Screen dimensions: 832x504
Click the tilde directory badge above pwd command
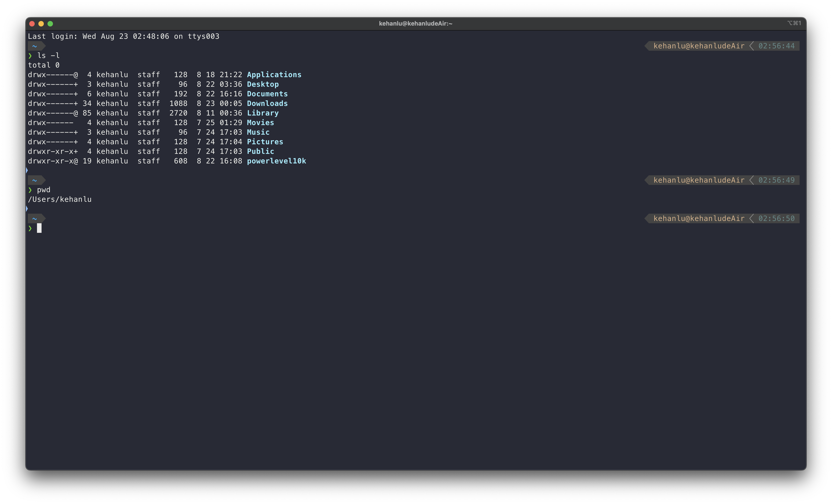pyautogui.click(x=34, y=180)
